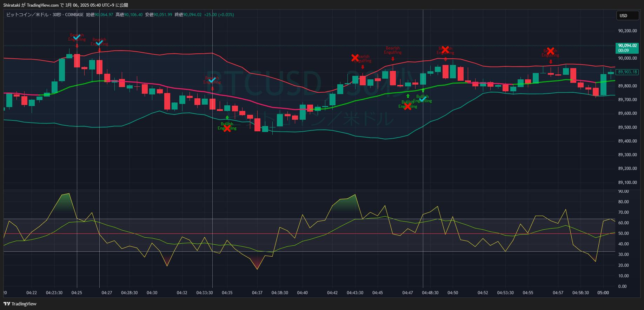Click the 04:25 time axis label

pos(77,293)
